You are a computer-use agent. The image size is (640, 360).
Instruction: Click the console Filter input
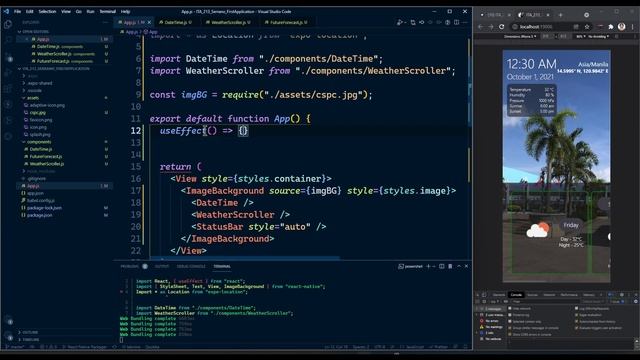545,301
